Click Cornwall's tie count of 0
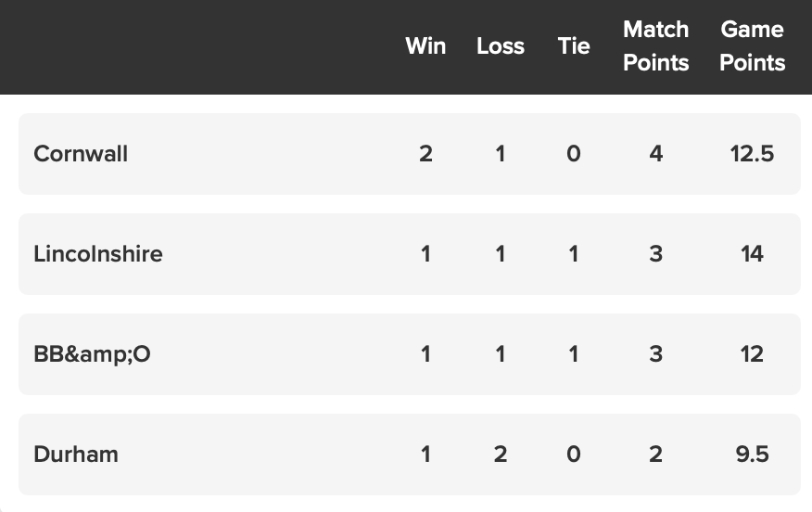812x512 pixels. pyautogui.click(x=574, y=154)
